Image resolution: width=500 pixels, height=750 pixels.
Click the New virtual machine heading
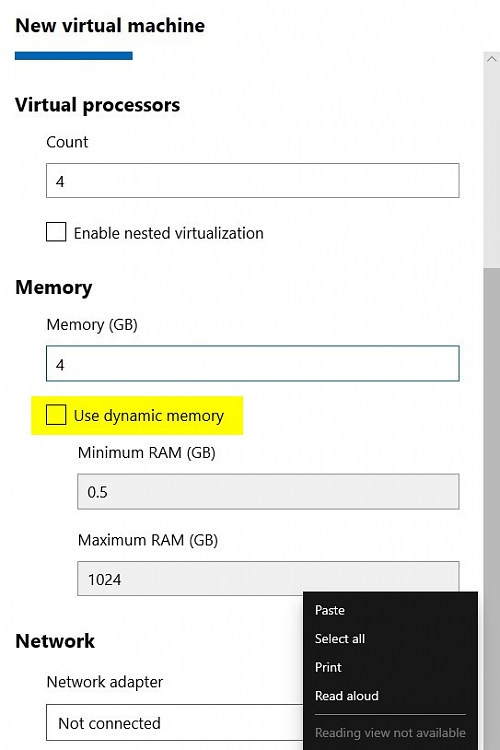[x=110, y=25]
